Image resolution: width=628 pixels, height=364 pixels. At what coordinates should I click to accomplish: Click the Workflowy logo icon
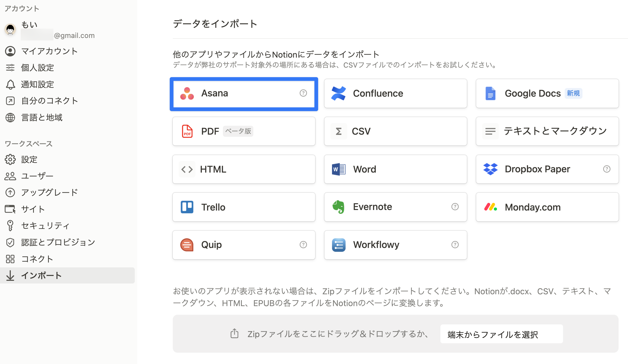click(x=339, y=245)
